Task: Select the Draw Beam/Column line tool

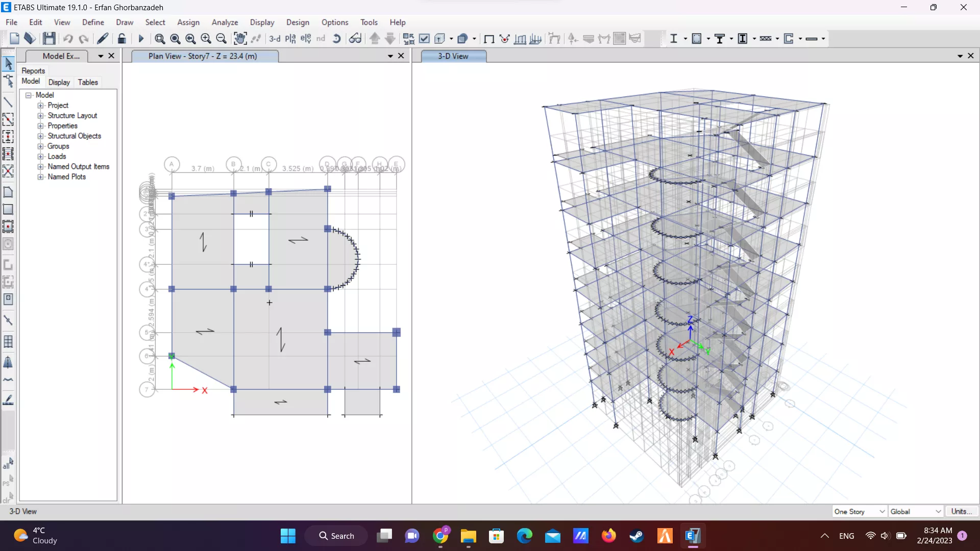Action: [8, 102]
